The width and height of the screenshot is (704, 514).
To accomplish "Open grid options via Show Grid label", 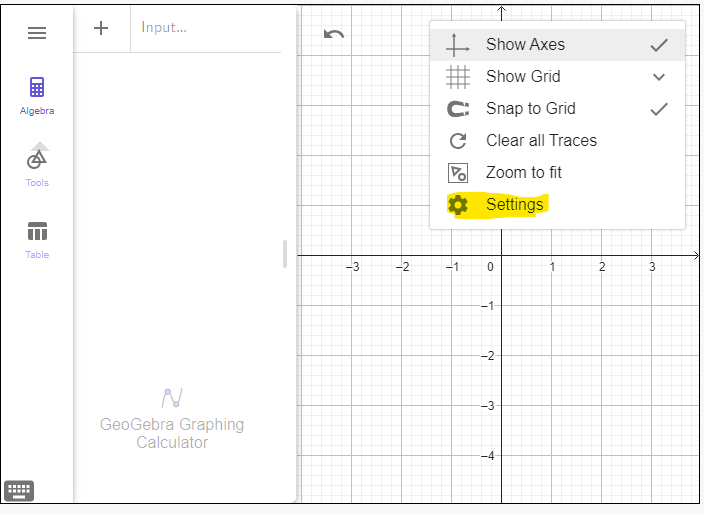I will click(x=523, y=76).
